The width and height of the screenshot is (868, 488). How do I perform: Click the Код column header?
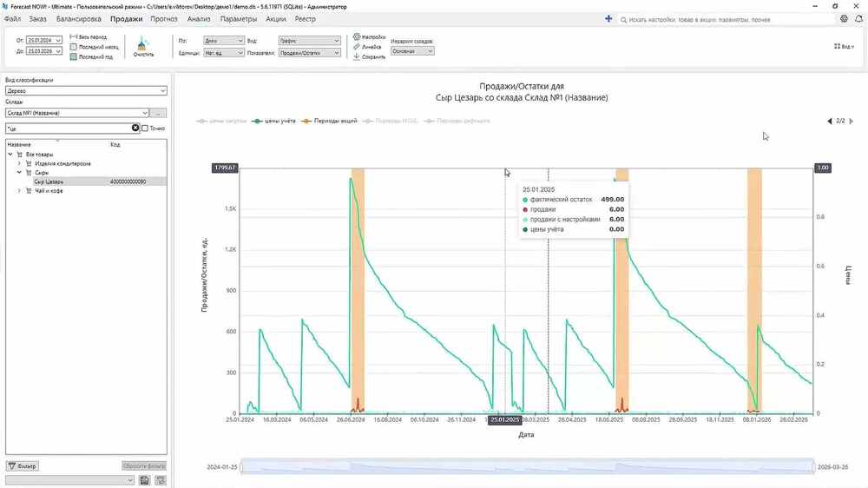click(x=115, y=144)
